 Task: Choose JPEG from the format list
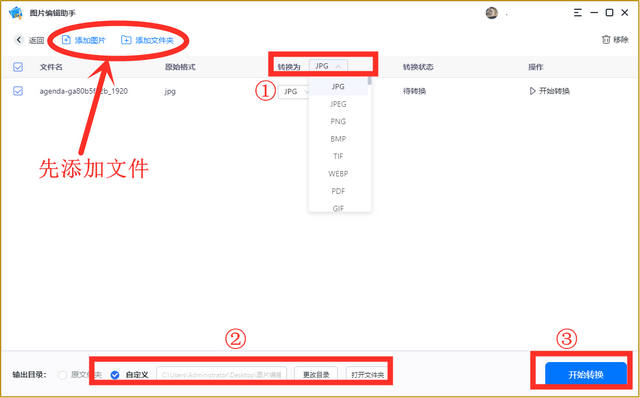338,104
